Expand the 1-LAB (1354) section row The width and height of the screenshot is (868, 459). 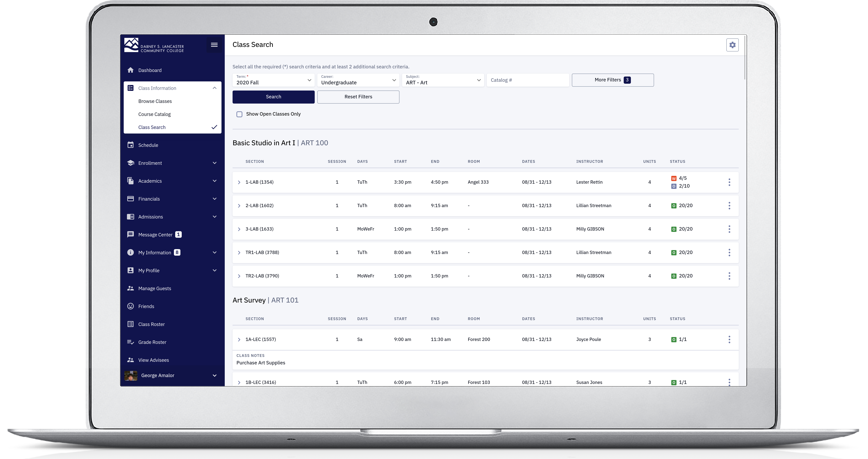point(239,182)
